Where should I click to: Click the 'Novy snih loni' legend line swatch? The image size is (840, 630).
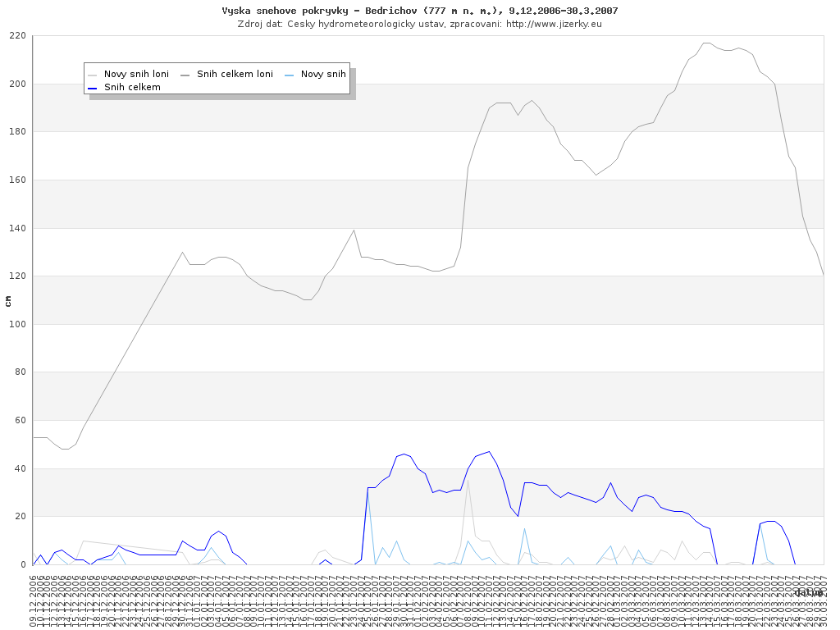tap(93, 75)
